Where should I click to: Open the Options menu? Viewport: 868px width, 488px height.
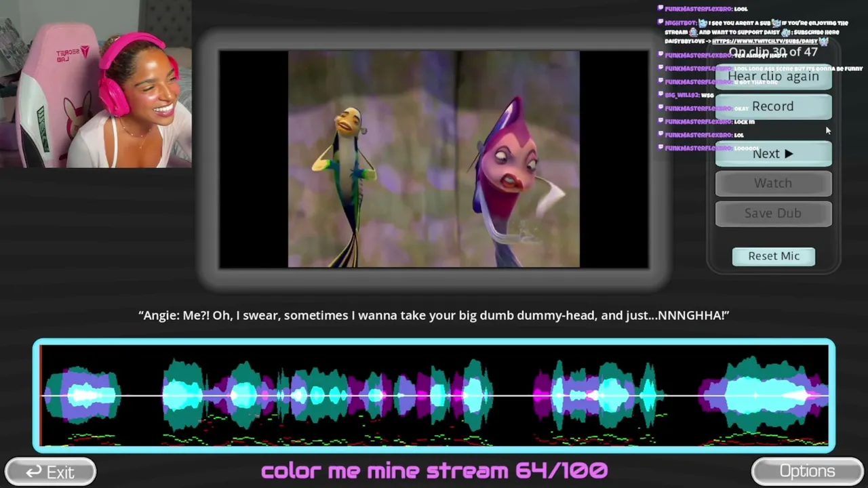(x=807, y=472)
